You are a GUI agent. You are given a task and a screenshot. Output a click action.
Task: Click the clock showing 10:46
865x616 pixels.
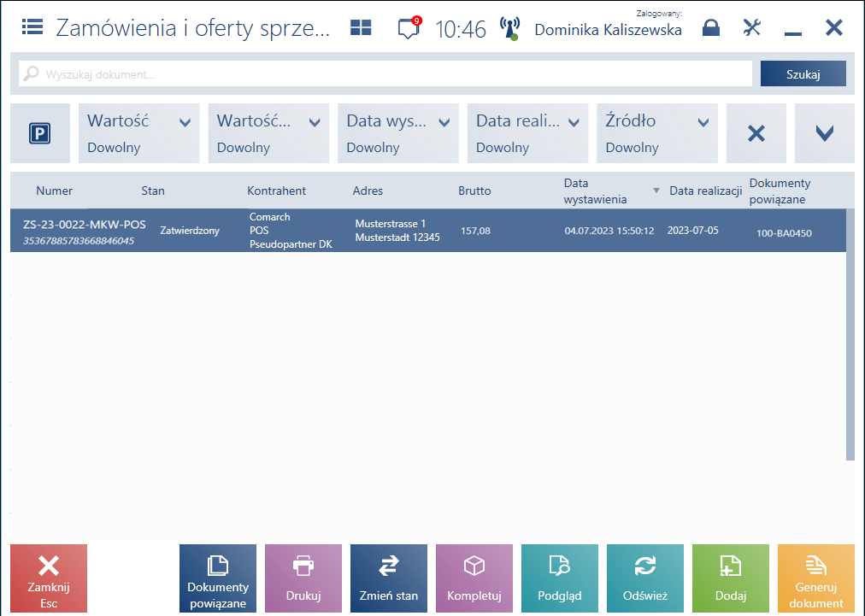pyautogui.click(x=460, y=29)
